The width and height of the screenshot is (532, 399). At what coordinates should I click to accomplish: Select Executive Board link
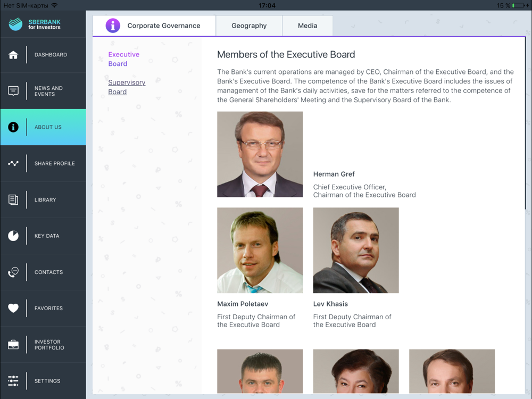[x=124, y=59]
